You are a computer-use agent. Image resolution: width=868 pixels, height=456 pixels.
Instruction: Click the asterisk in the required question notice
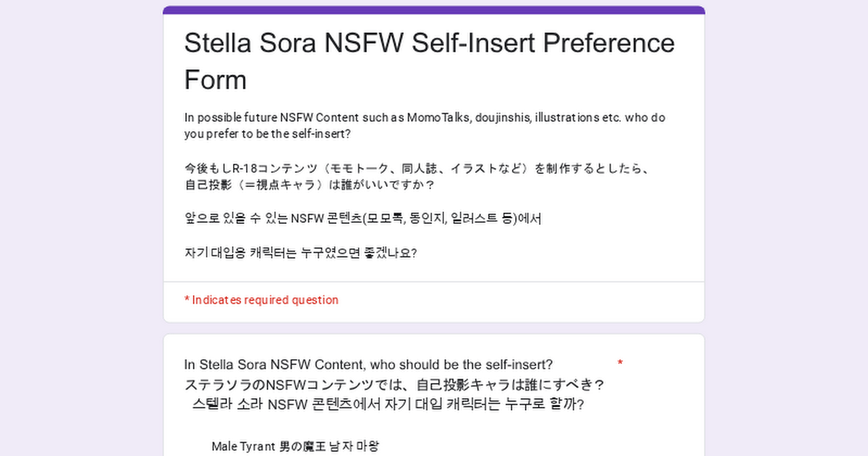coord(187,298)
